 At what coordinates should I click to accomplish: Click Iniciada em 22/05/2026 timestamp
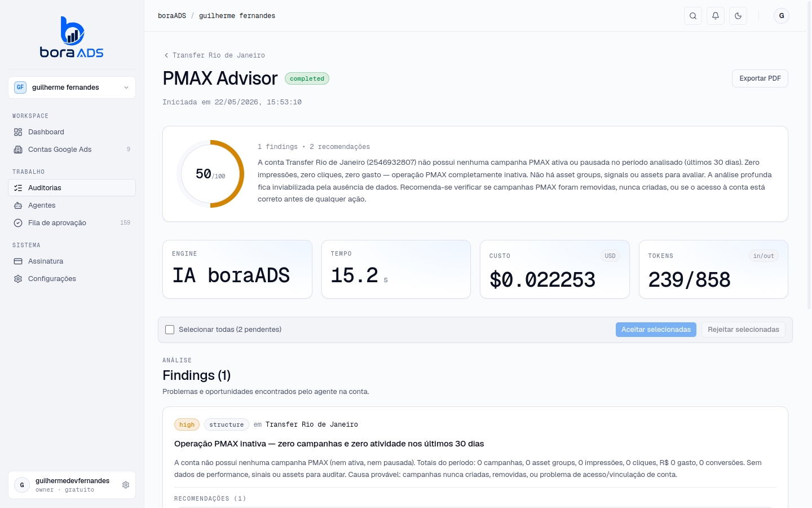[232, 102]
